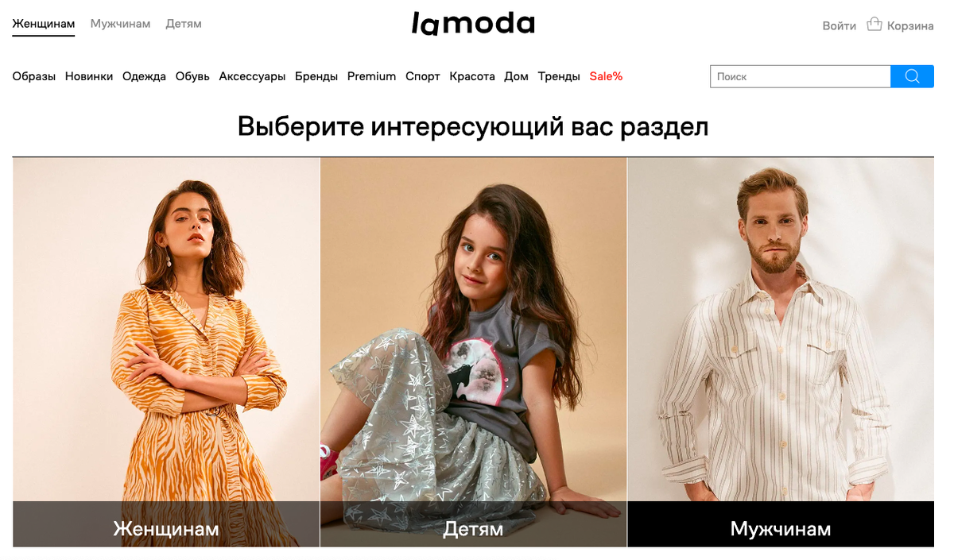Click the Войти login link
Screen dimensions: 954x560
click(x=840, y=25)
